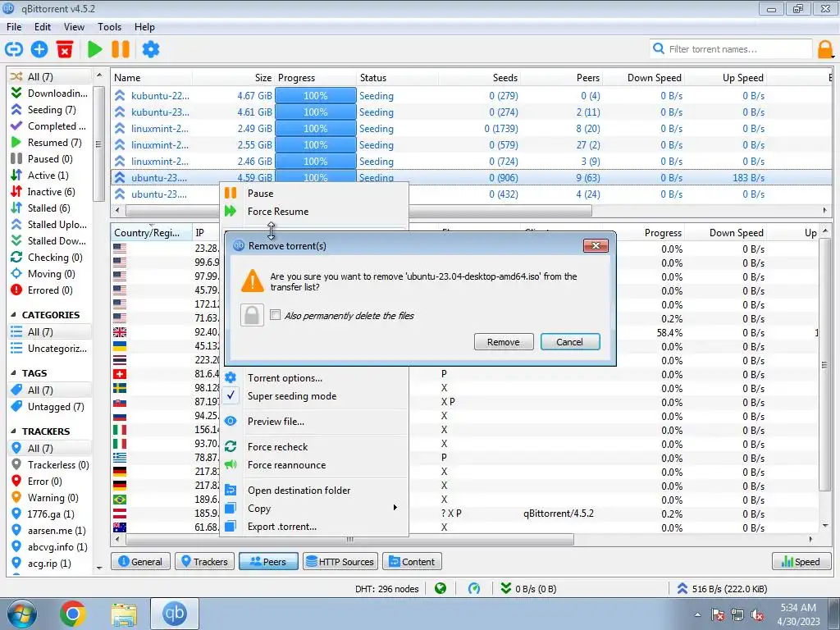Select the kubuntu-23 torrent row name

(x=160, y=112)
